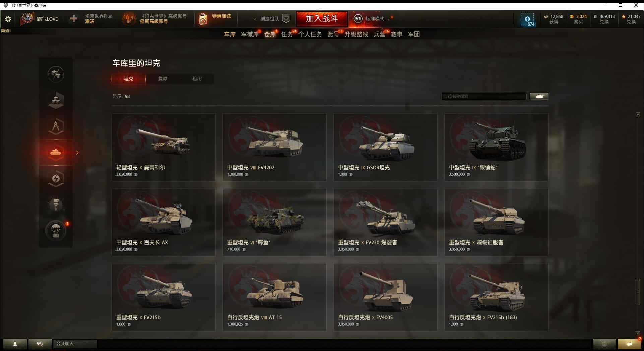Select the lightning bolt boosters sidebar icon
The width and height of the screenshot is (644, 351).
coord(56,179)
